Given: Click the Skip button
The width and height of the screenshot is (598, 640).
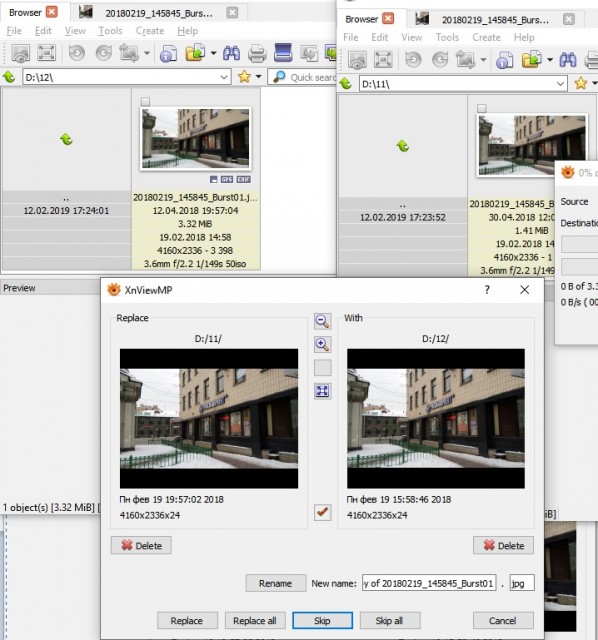Looking at the screenshot, I should point(322,621).
